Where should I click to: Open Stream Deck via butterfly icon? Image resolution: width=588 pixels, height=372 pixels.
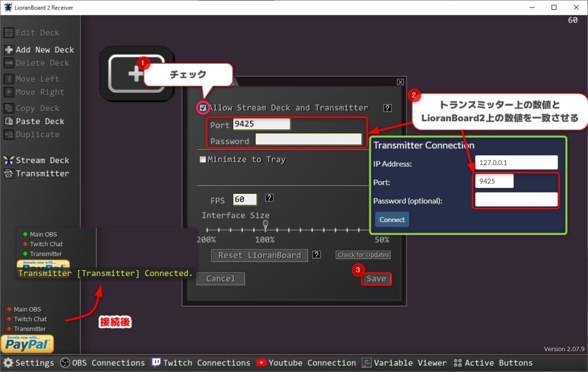pyautogui.click(x=9, y=160)
